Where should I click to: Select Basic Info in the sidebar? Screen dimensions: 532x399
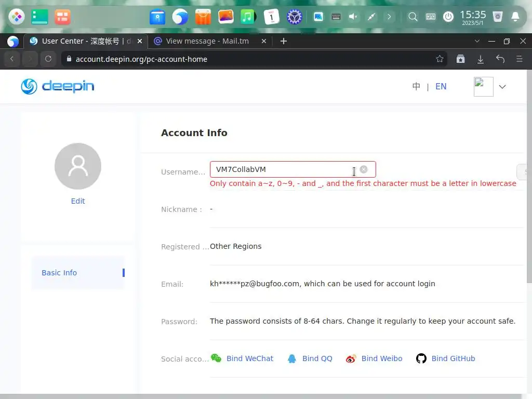click(78, 273)
